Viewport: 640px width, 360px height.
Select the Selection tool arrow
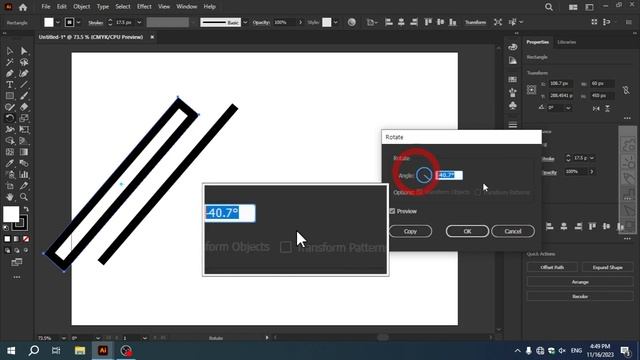pos(9,51)
